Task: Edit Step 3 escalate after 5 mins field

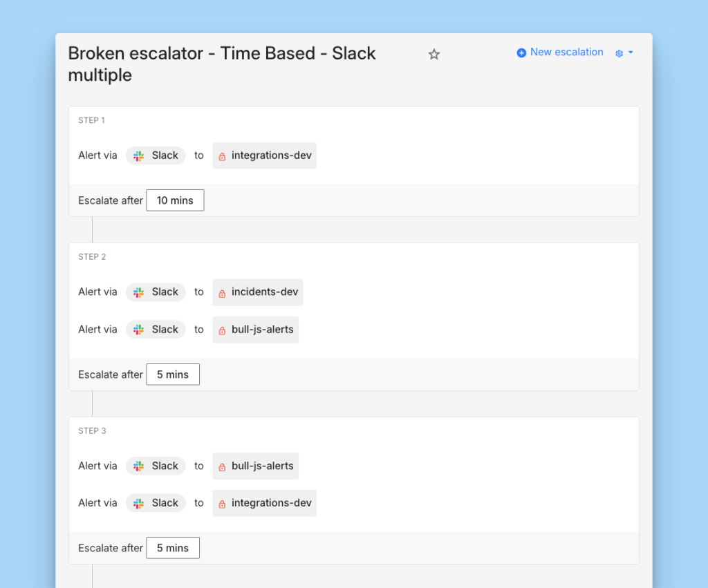Action: coord(173,548)
